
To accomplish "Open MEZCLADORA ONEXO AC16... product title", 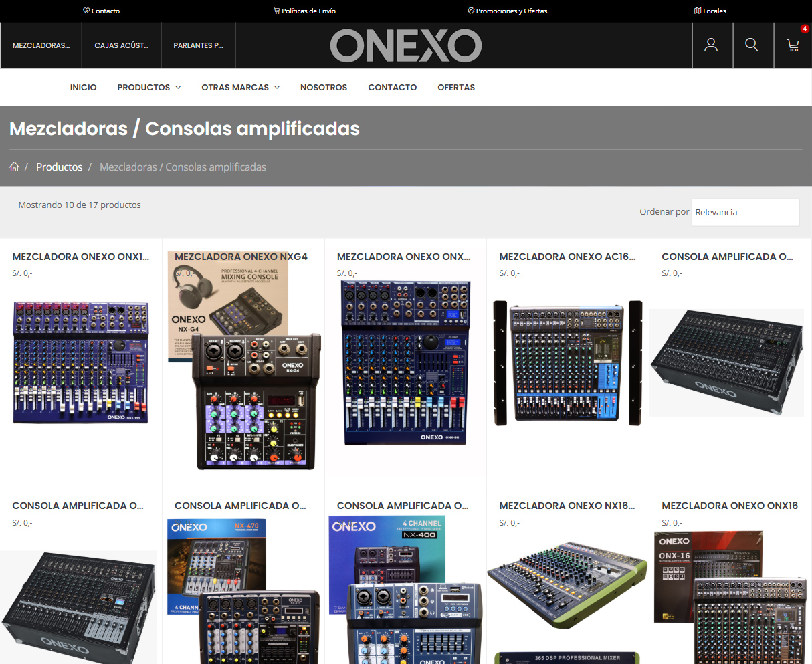I will (567, 257).
